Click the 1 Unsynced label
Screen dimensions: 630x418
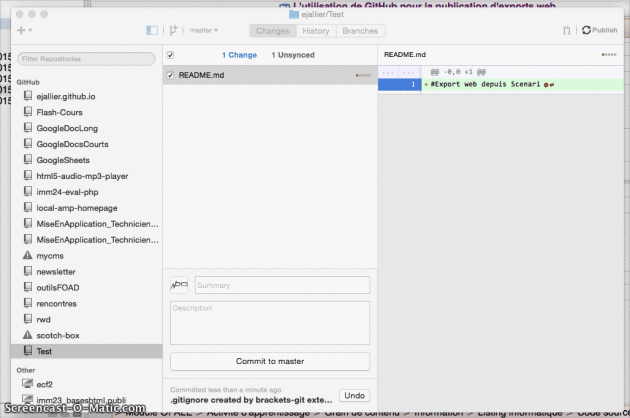pyautogui.click(x=293, y=55)
